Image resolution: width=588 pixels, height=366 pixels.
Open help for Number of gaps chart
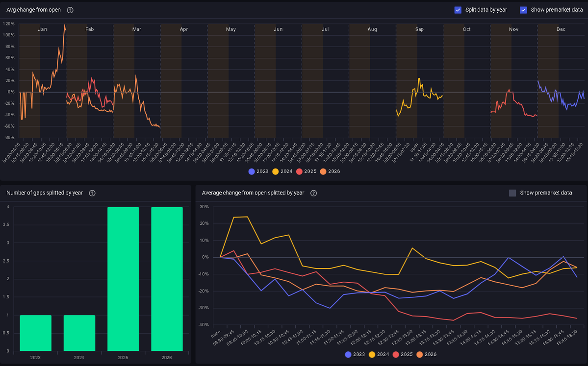pos(92,193)
